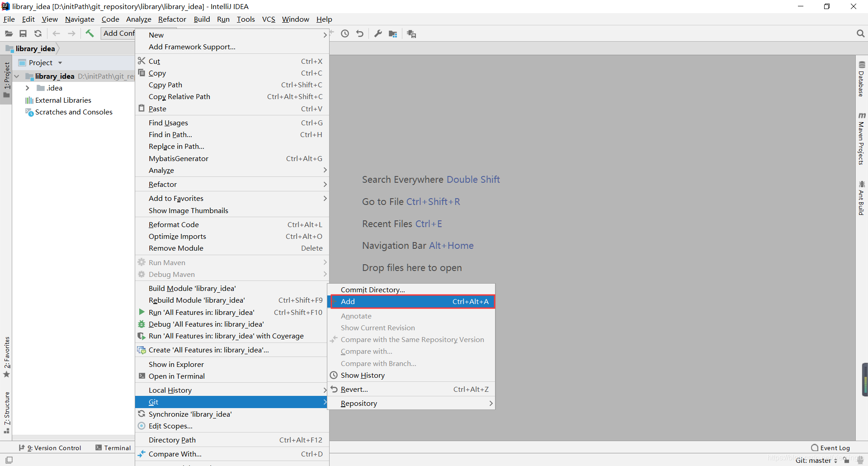
Task: Select Synchronize 'library_idea'
Action: [232, 414]
